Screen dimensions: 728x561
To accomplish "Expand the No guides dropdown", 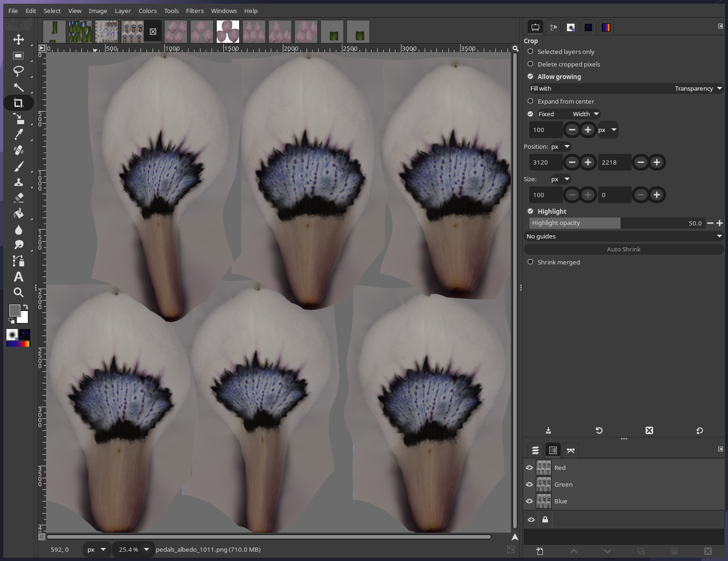I will [x=623, y=236].
